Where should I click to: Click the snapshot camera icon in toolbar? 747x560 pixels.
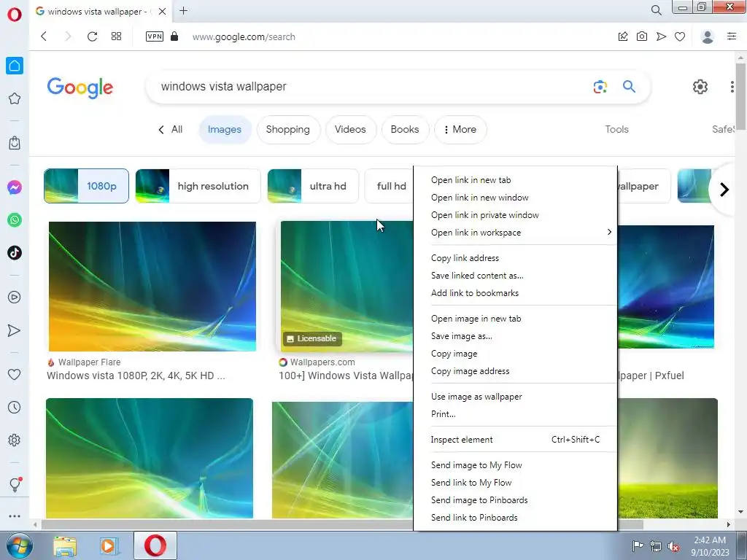(642, 36)
